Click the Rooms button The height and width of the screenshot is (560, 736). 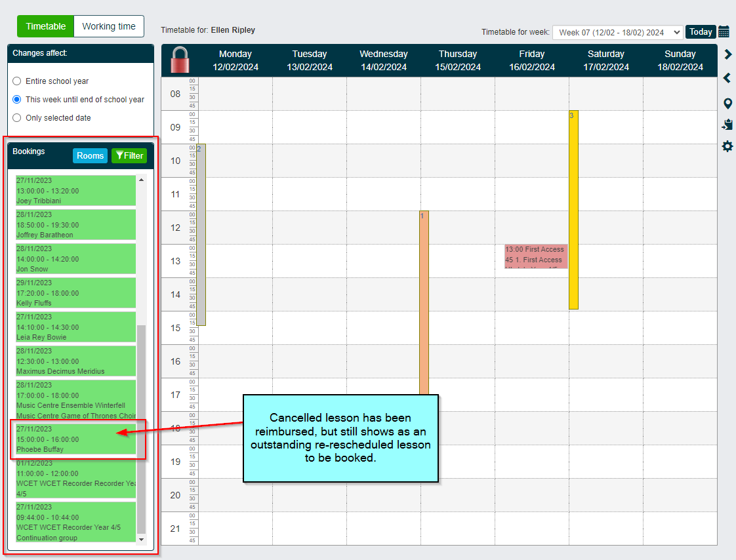pos(90,156)
